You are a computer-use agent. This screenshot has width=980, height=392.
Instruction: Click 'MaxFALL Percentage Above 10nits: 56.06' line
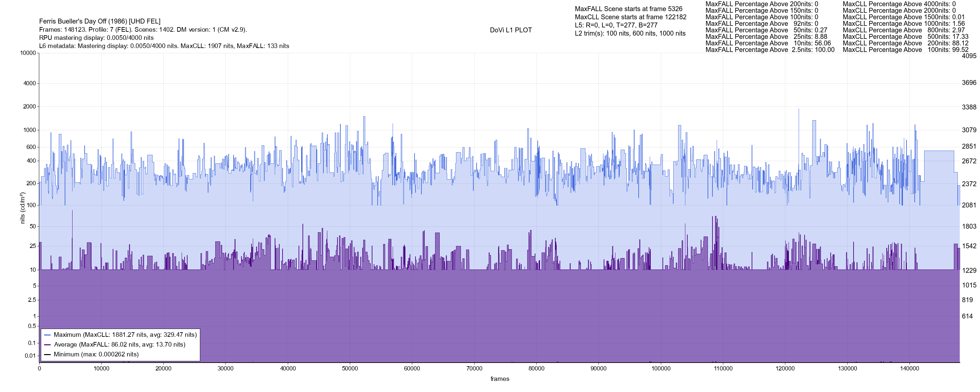[x=768, y=43]
